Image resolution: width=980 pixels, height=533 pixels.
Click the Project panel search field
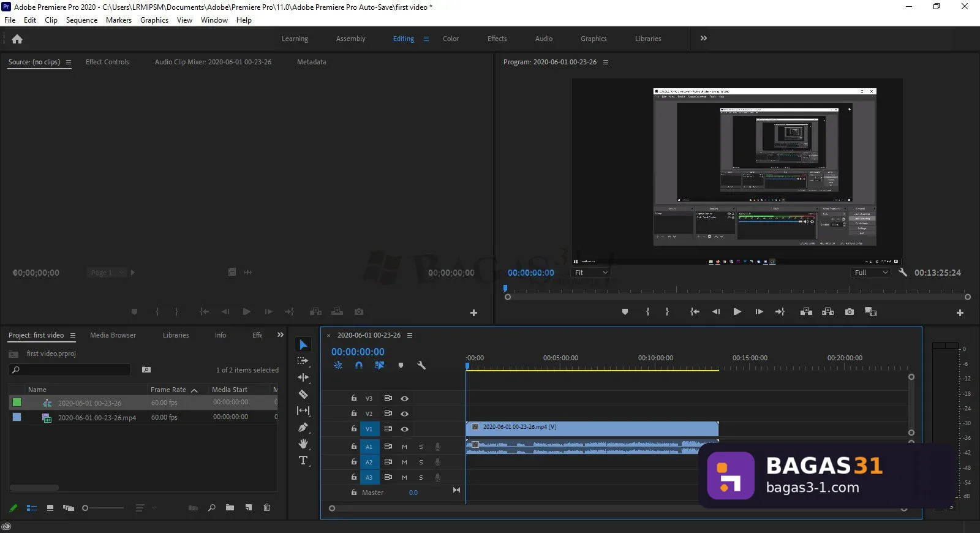pyautogui.click(x=70, y=369)
